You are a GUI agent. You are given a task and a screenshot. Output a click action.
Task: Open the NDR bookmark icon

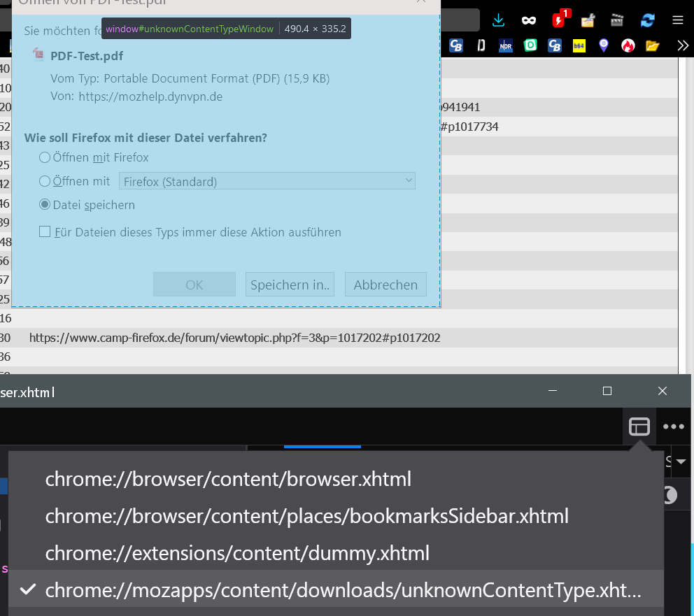pos(505,46)
